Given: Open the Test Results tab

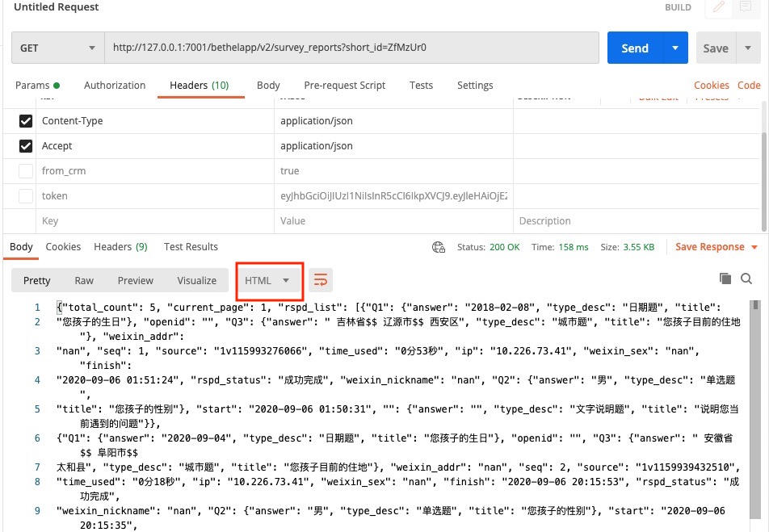Looking at the screenshot, I should tap(191, 247).
